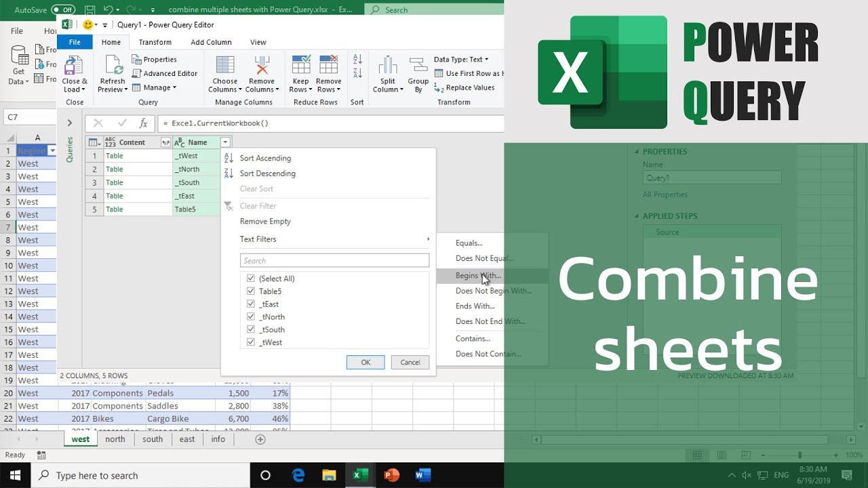
Task: Open the File tab in Power Query
Action: click(x=75, y=42)
